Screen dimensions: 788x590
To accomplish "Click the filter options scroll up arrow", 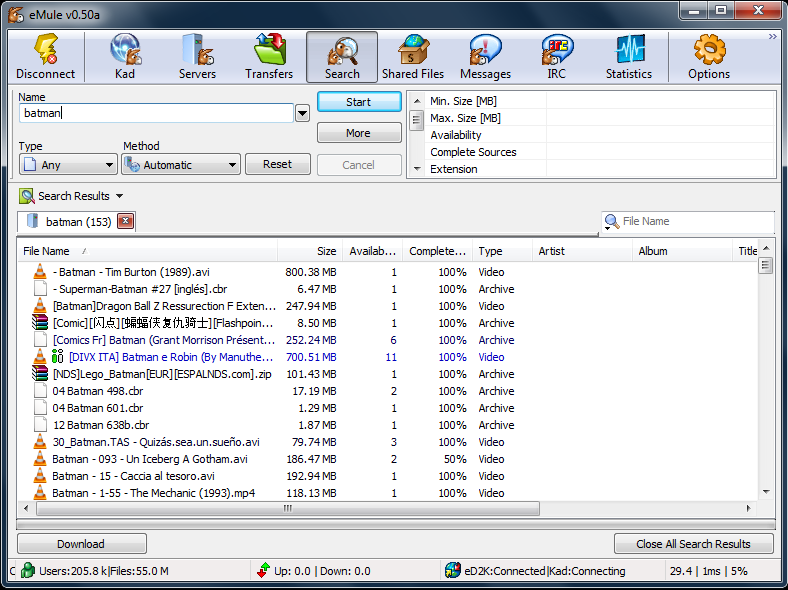I will coord(417,101).
